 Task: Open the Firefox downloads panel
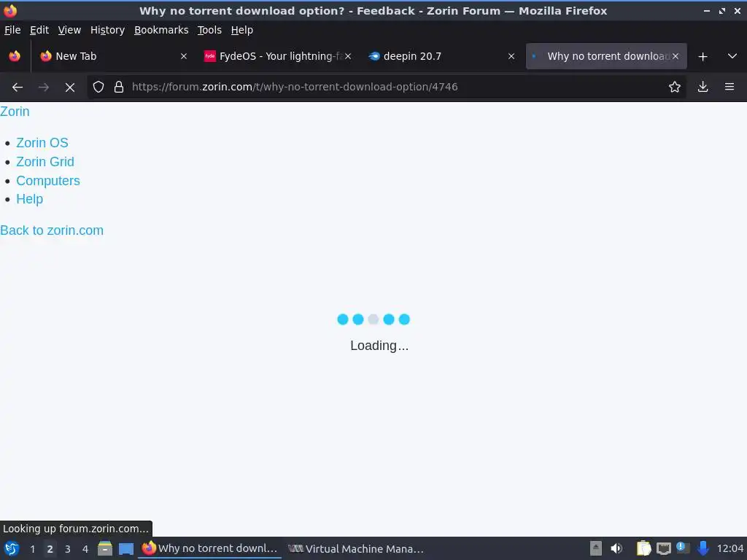(x=703, y=87)
